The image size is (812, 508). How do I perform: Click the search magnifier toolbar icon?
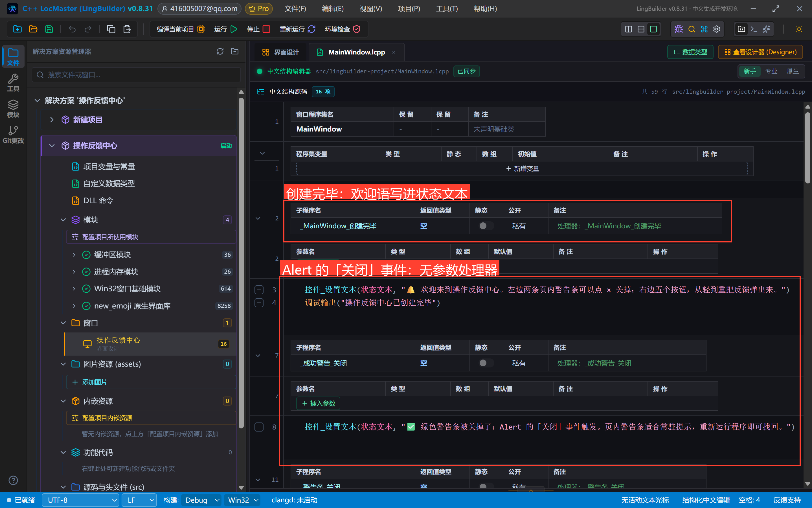pos(692,29)
